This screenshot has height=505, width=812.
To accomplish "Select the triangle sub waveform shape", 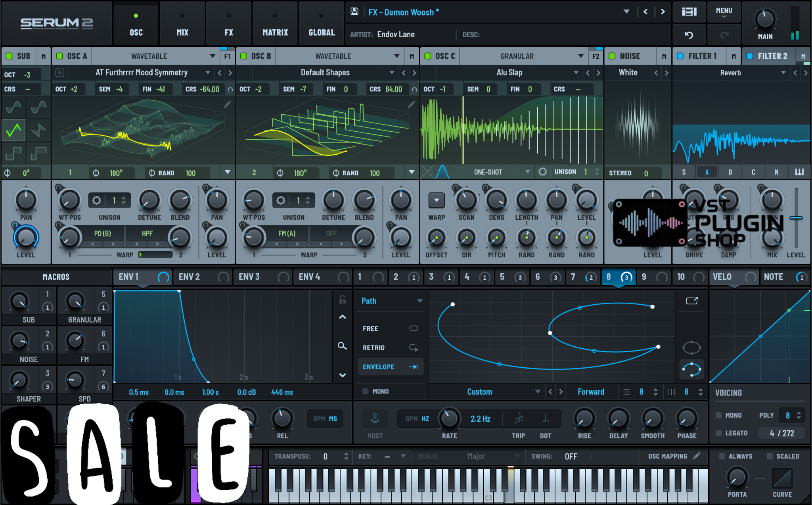I will (x=13, y=130).
